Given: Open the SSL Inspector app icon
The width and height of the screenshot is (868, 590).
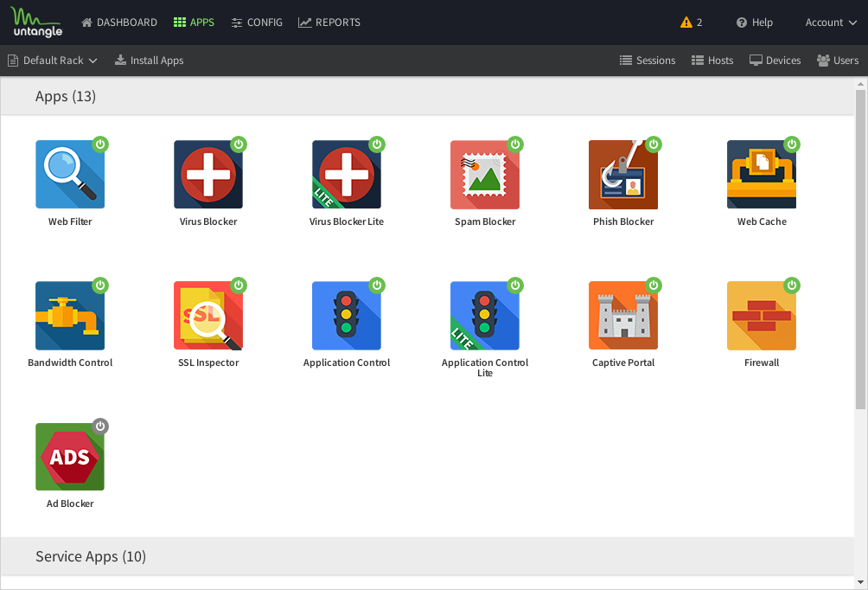Looking at the screenshot, I should click(208, 316).
